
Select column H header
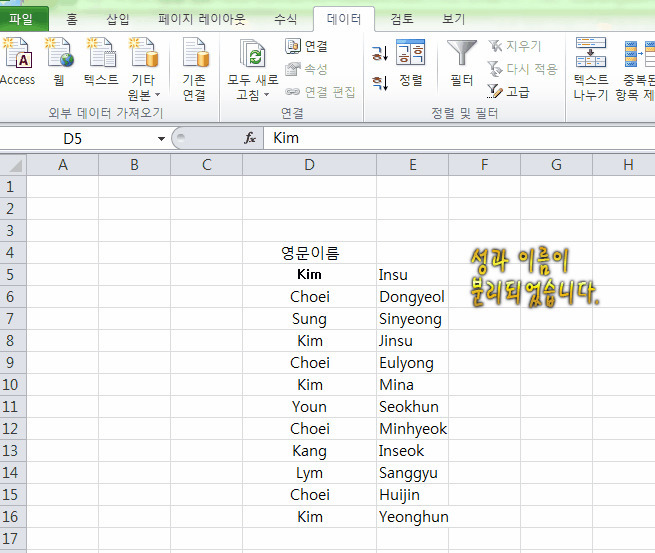tap(624, 165)
